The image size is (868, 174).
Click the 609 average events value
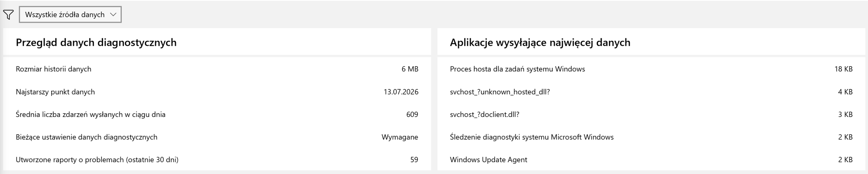click(x=412, y=114)
